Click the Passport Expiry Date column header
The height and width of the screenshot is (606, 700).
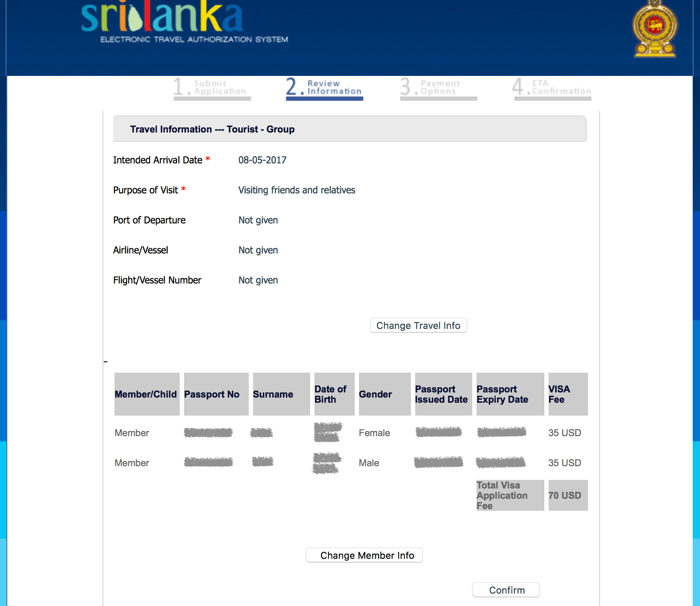[x=510, y=394]
